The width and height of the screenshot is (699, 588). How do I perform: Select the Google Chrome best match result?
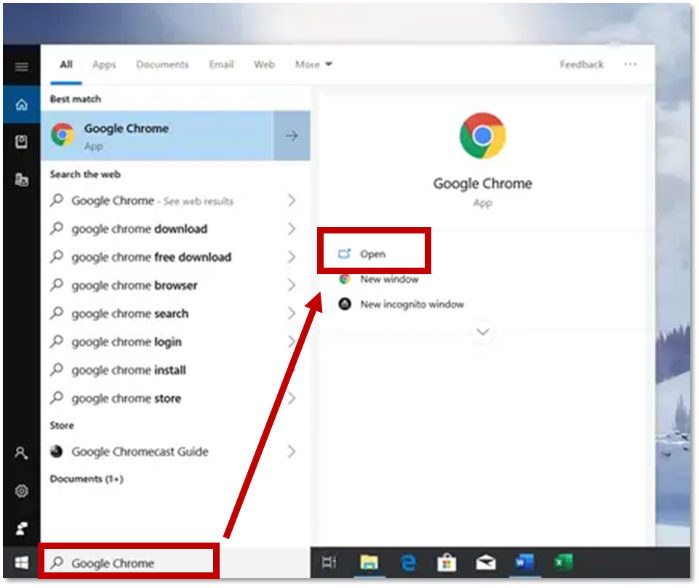pos(157,136)
